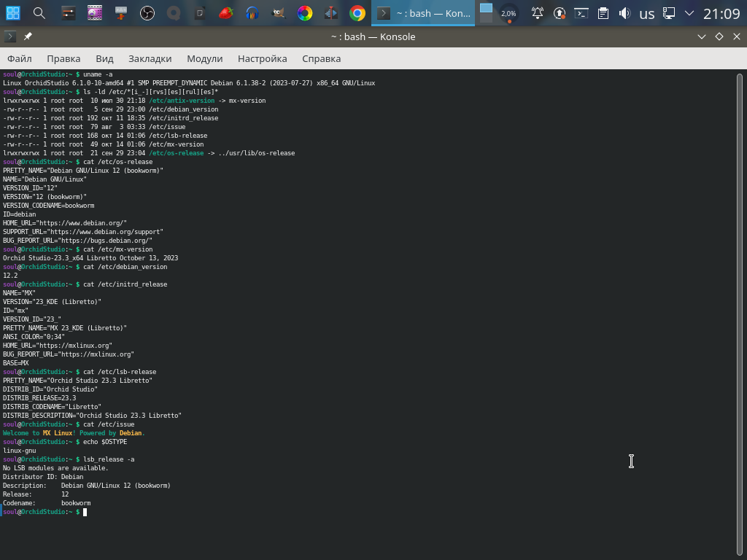Open the Закладки menu
The width and height of the screenshot is (747, 560).
click(150, 58)
